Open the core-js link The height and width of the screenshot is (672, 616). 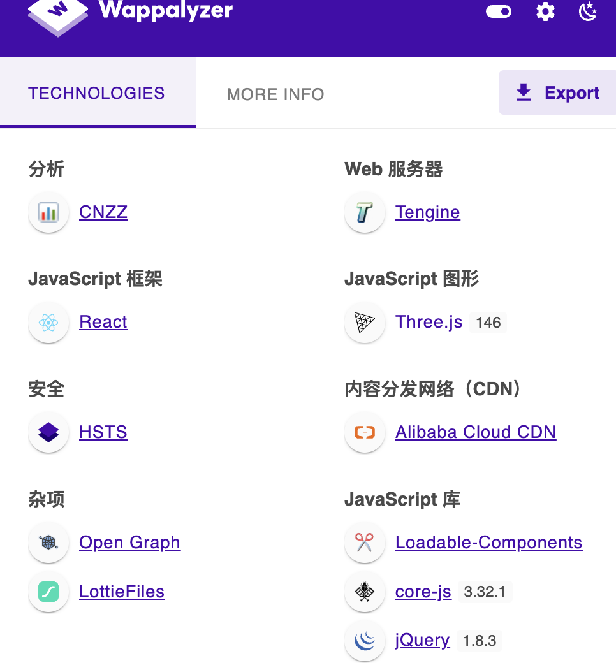point(423,592)
